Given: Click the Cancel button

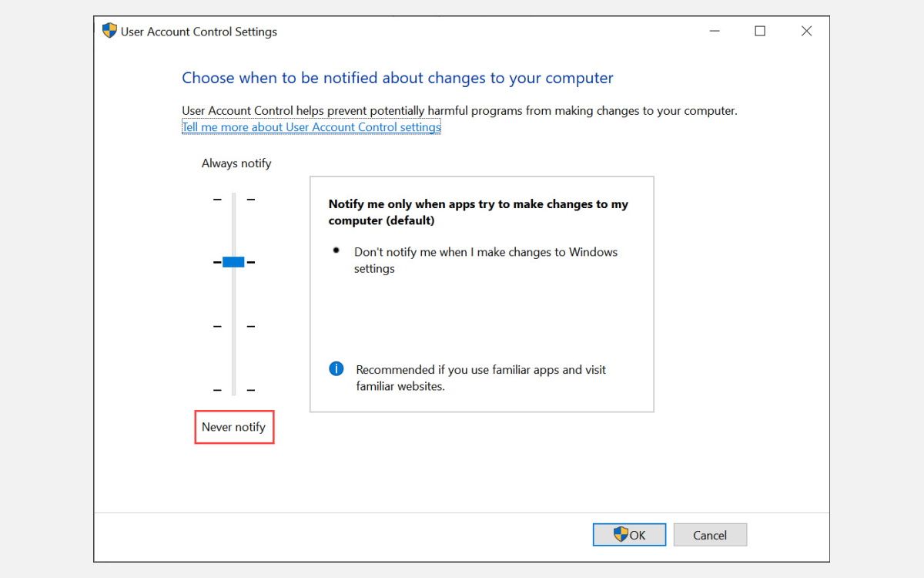Looking at the screenshot, I should click(x=710, y=535).
